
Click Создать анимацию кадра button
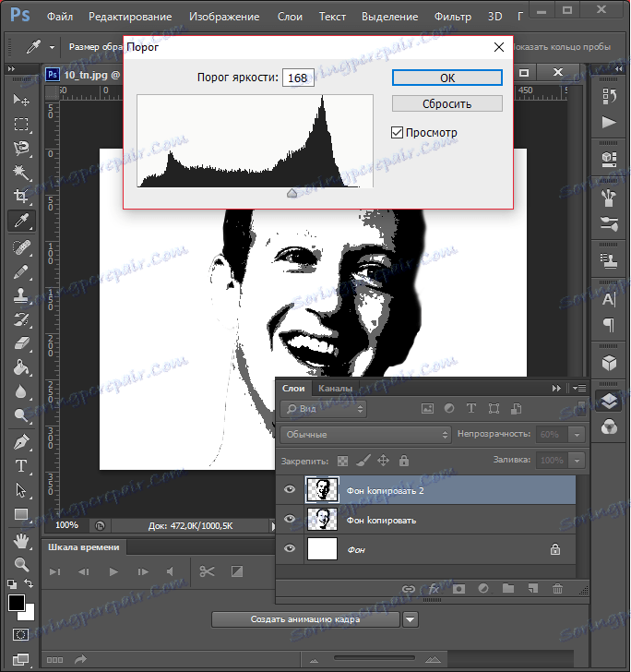pos(305,619)
